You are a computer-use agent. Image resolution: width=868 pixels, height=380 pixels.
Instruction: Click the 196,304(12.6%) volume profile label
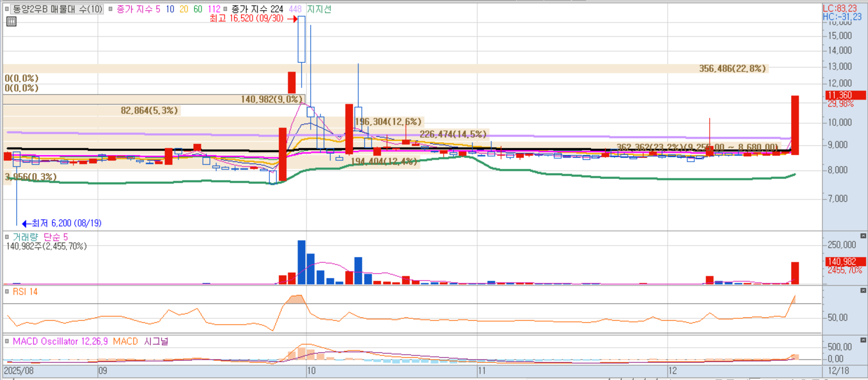click(x=388, y=122)
